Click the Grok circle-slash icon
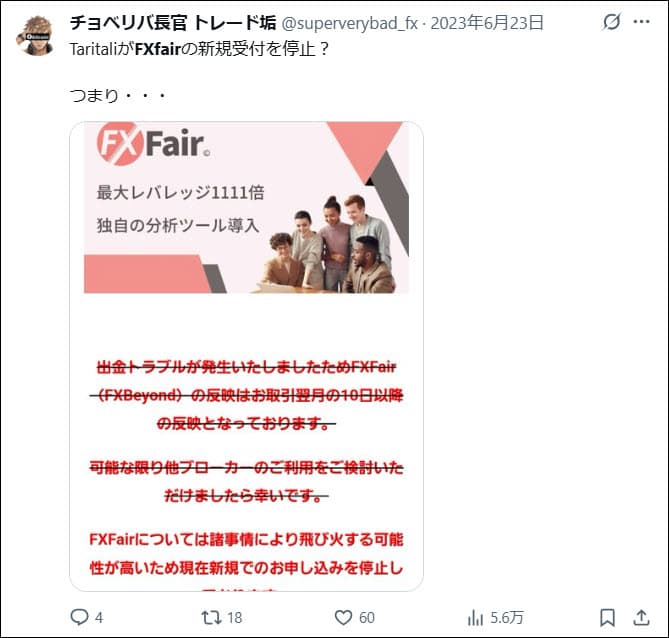 (611, 22)
